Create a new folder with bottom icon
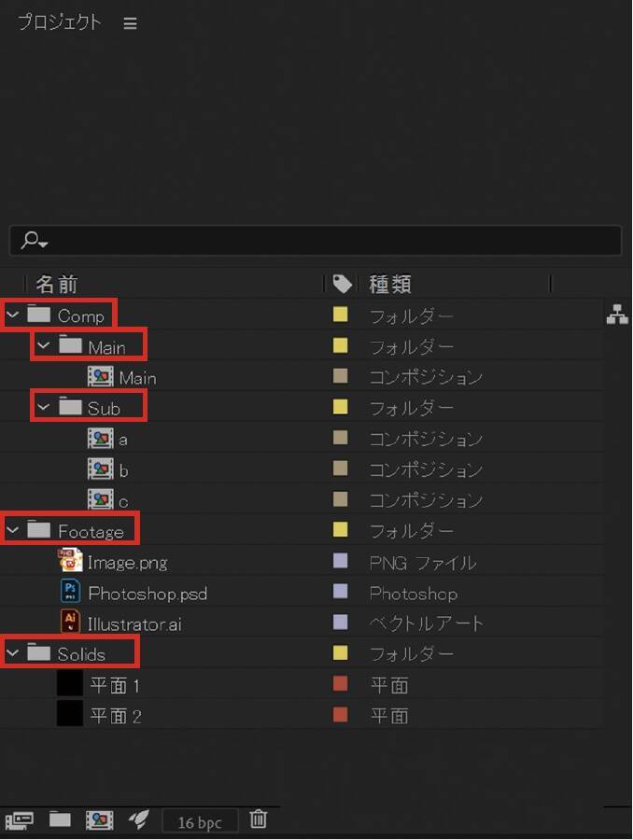 pyautogui.click(x=60, y=819)
